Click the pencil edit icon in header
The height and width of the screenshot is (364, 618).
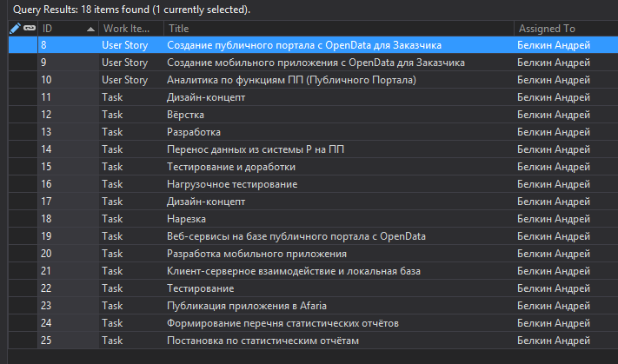[x=15, y=29]
